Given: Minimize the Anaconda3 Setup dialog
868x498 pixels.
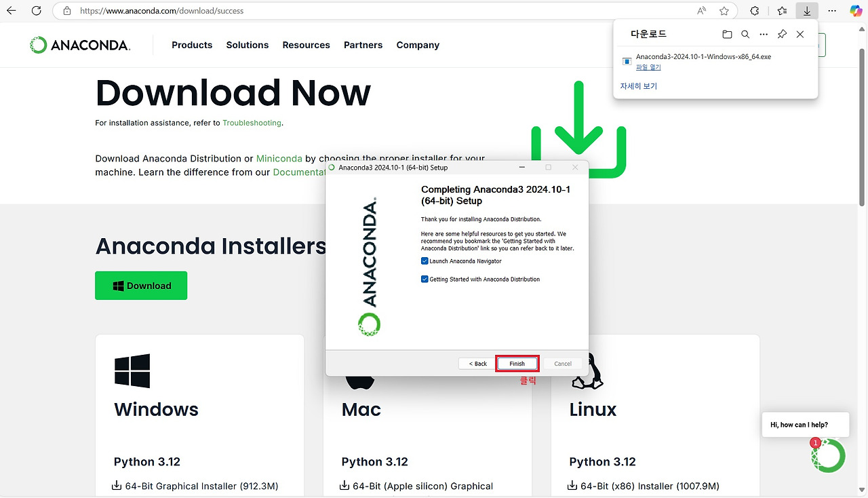Looking at the screenshot, I should tap(522, 168).
